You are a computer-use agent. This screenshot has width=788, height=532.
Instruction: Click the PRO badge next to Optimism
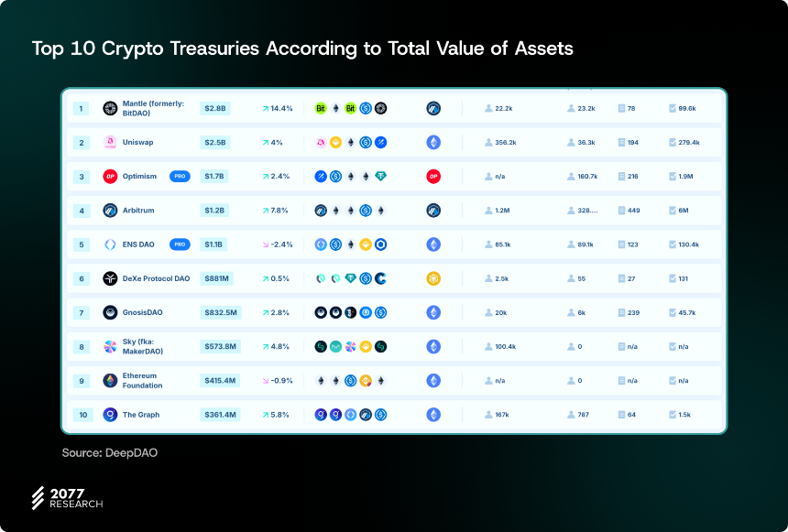180,177
